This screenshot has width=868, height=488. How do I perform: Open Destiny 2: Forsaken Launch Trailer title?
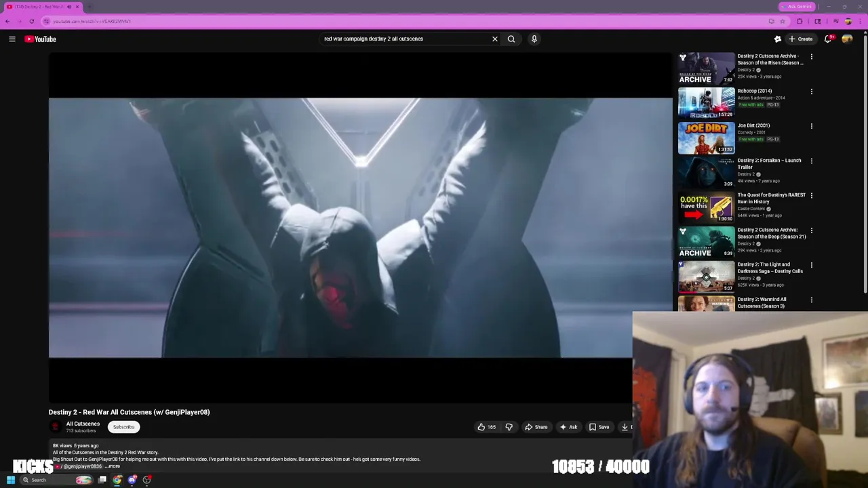click(769, 163)
